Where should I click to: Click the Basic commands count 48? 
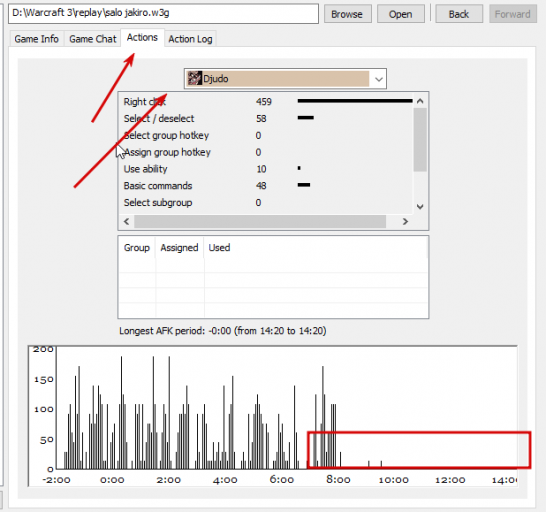tap(261, 186)
